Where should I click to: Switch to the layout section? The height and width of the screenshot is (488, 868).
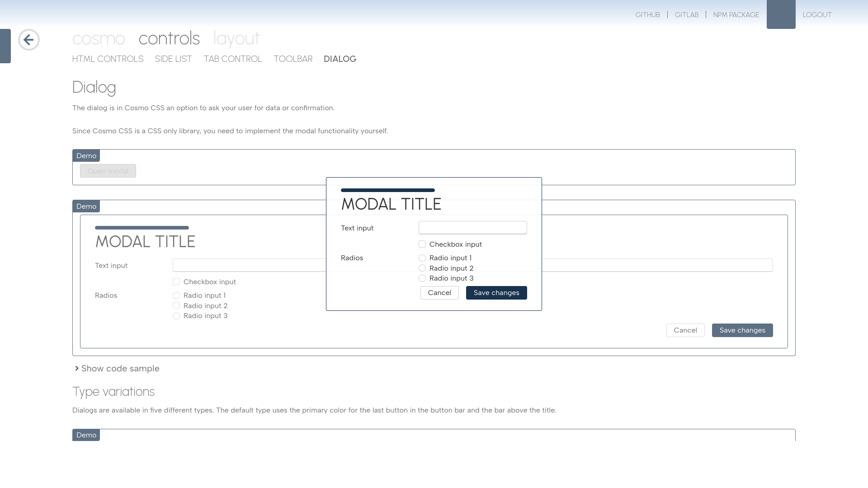tap(236, 38)
